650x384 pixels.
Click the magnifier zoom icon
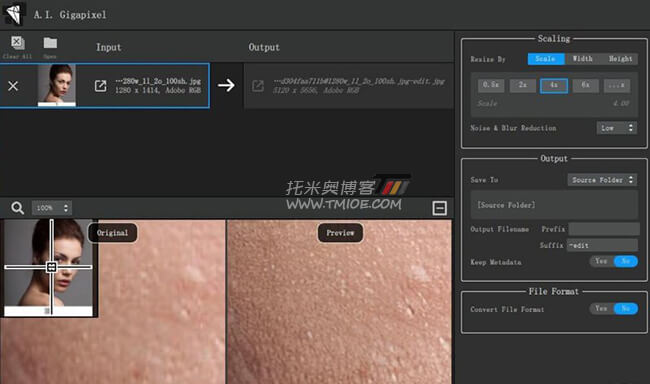[x=17, y=208]
